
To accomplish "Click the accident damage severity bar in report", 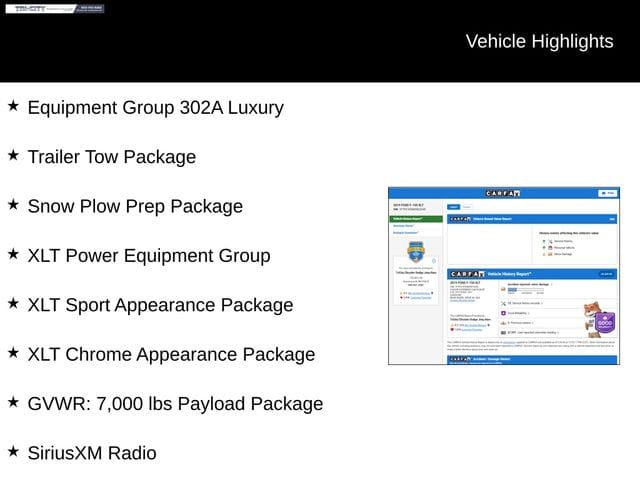I will click(x=518, y=291).
